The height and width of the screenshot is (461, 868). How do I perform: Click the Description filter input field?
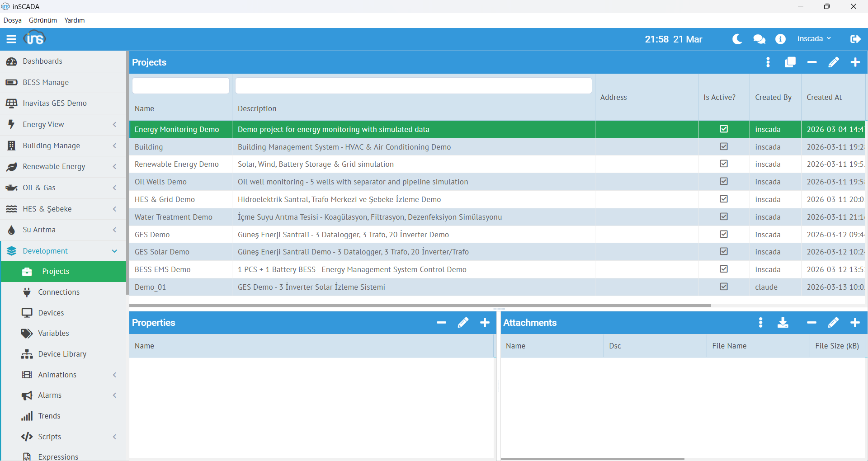pyautogui.click(x=413, y=86)
